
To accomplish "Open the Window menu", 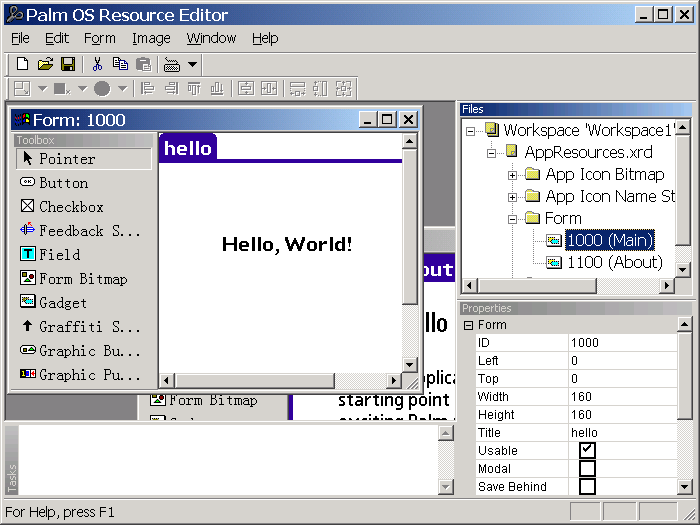I will pyautogui.click(x=211, y=38).
